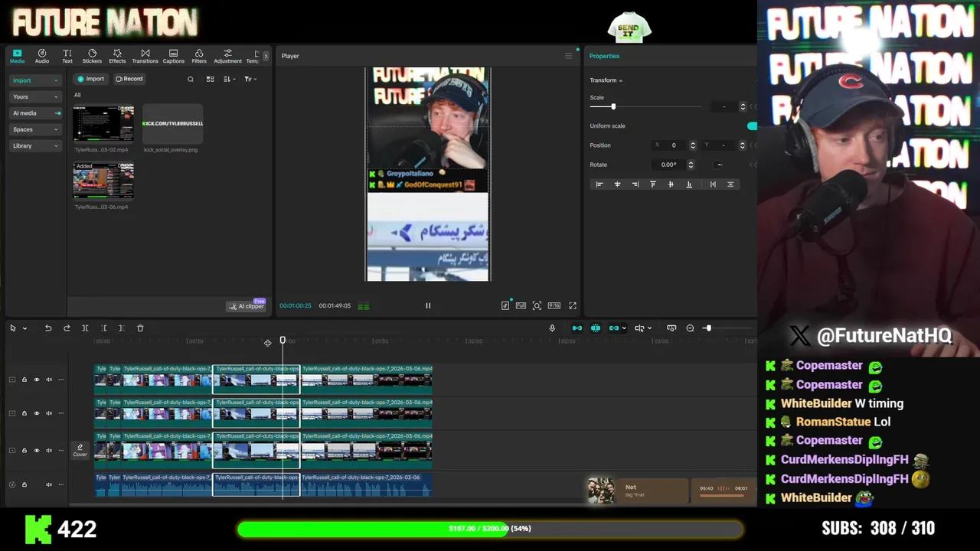Image resolution: width=980 pixels, height=551 pixels.
Task: Center clip horizontally in Properties
Action: tap(617, 184)
